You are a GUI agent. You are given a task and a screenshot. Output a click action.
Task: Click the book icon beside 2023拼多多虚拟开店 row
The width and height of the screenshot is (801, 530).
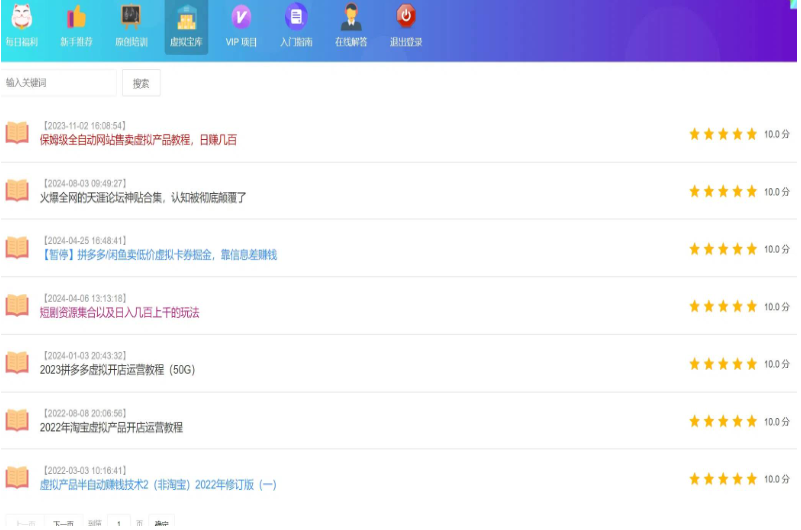17,363
